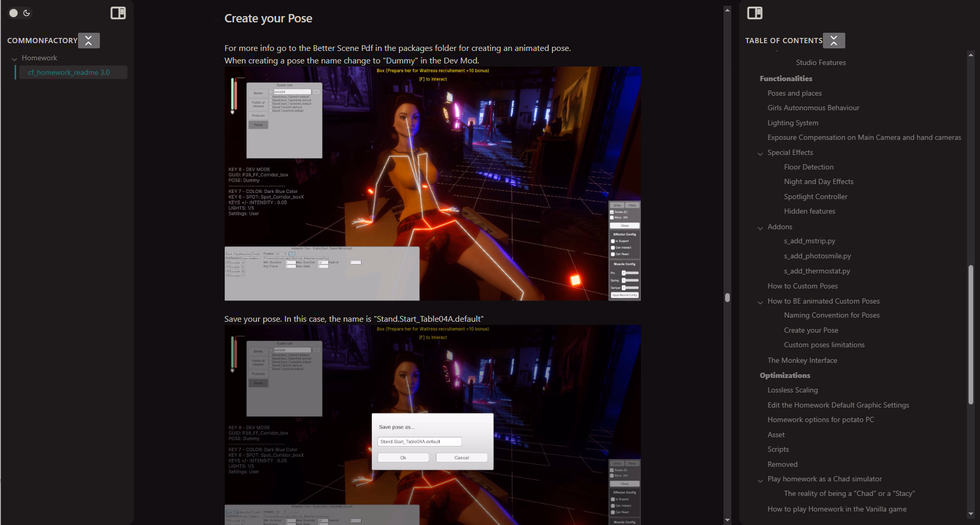
Task: Click the main content vertical scrollbar thumb
Action: 727,297
